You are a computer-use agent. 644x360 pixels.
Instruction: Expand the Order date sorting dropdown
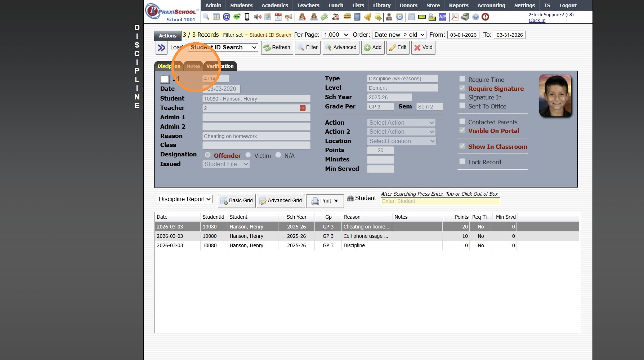(x=399, y=35)
